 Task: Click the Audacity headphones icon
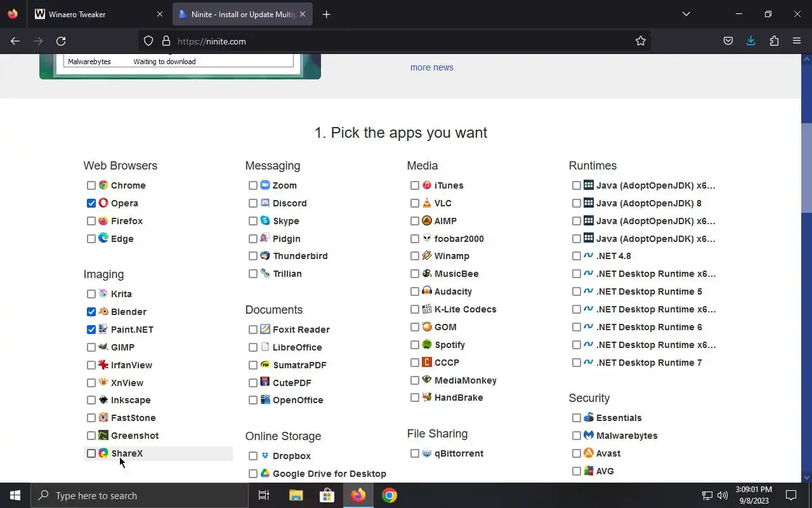tap(427, 291)
